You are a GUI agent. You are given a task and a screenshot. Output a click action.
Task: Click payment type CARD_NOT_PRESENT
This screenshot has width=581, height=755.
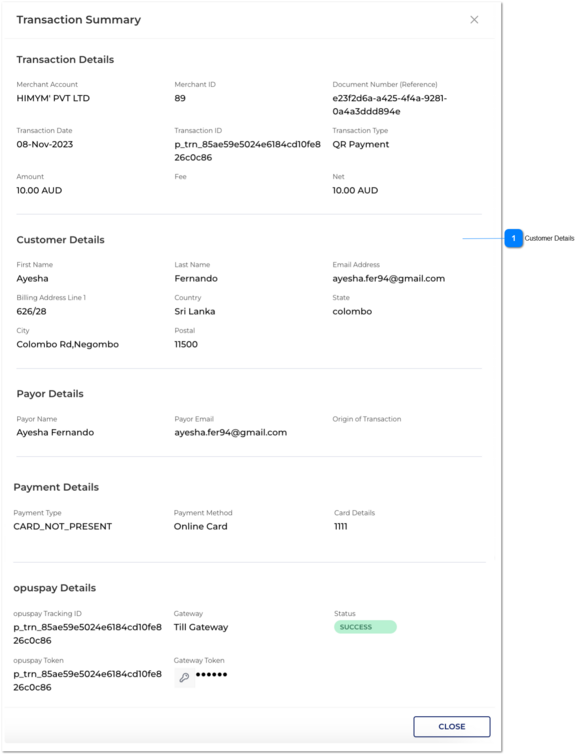63,527
